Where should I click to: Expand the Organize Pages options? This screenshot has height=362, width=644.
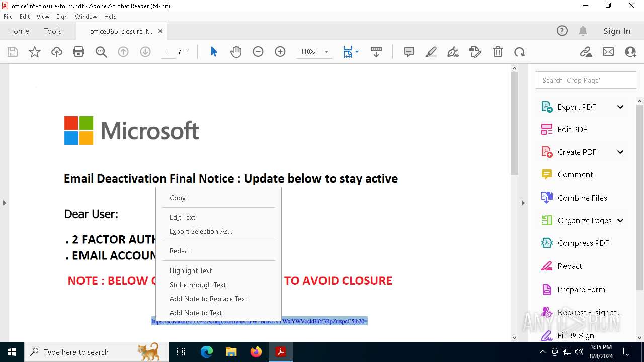tap(620, 220)
